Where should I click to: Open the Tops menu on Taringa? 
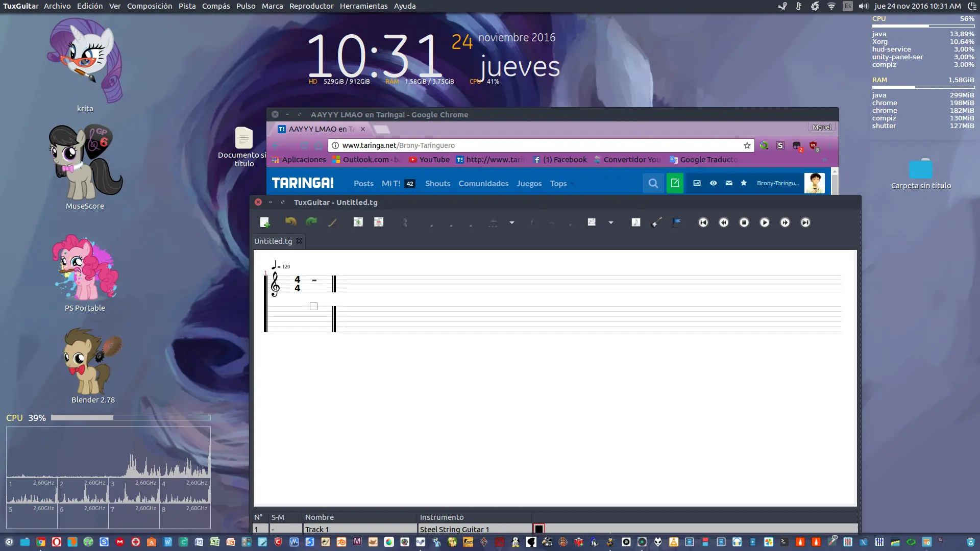pyautogui.click(x=558, y=184)
